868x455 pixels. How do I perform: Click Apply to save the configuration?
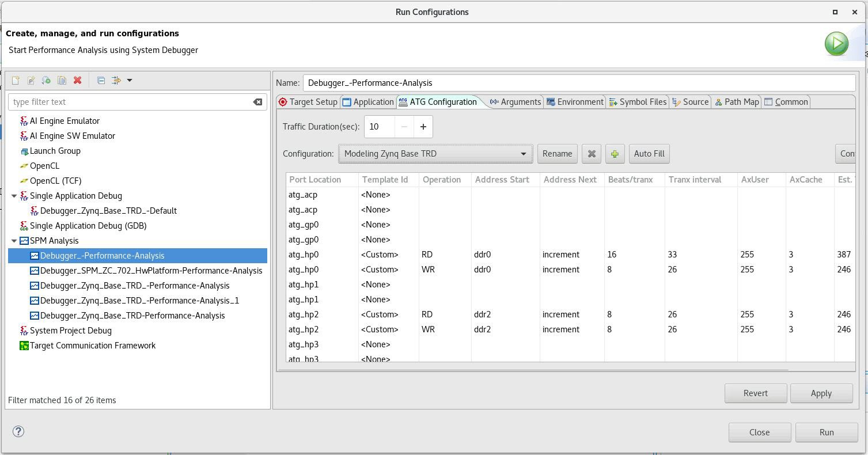coord(821,393)
